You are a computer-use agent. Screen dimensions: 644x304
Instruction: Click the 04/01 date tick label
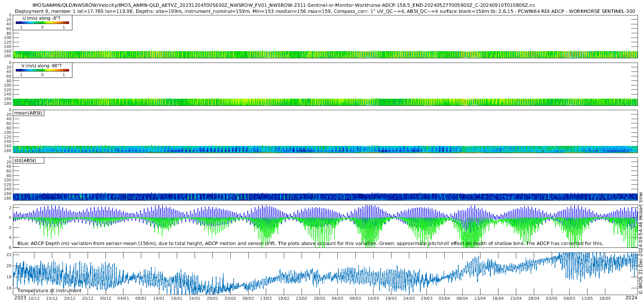[123, 298]
